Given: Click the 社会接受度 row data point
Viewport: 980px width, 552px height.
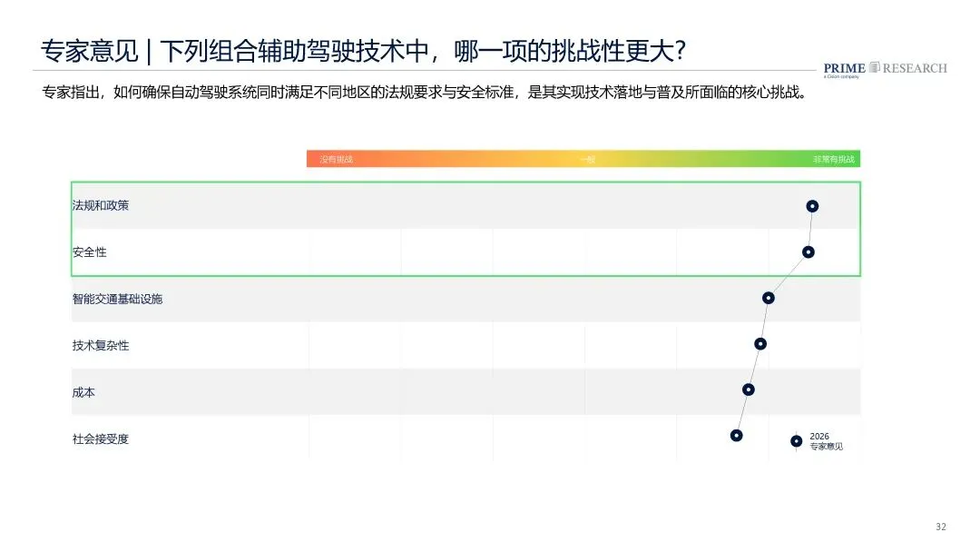Looking at the screenshot, I should pos(736,435).
